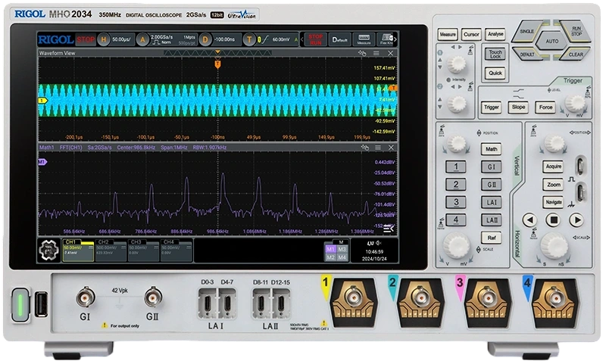Select the CH1 channel tab
Viewport: 606px width, 364px height.
[x=77, y=250]
